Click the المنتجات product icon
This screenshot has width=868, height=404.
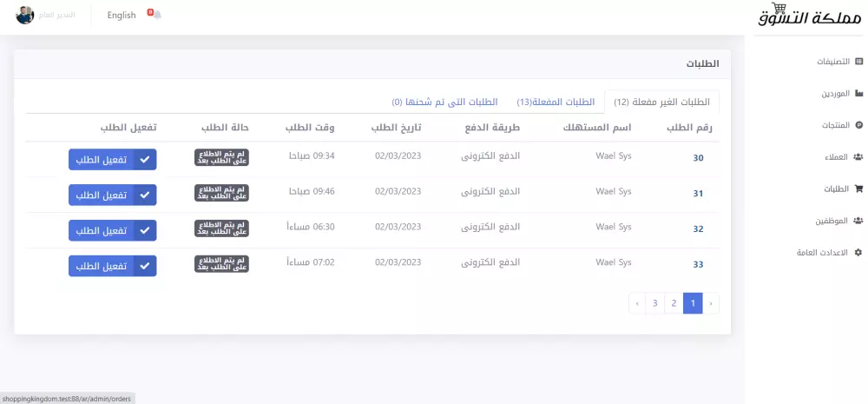click(859, 125)
